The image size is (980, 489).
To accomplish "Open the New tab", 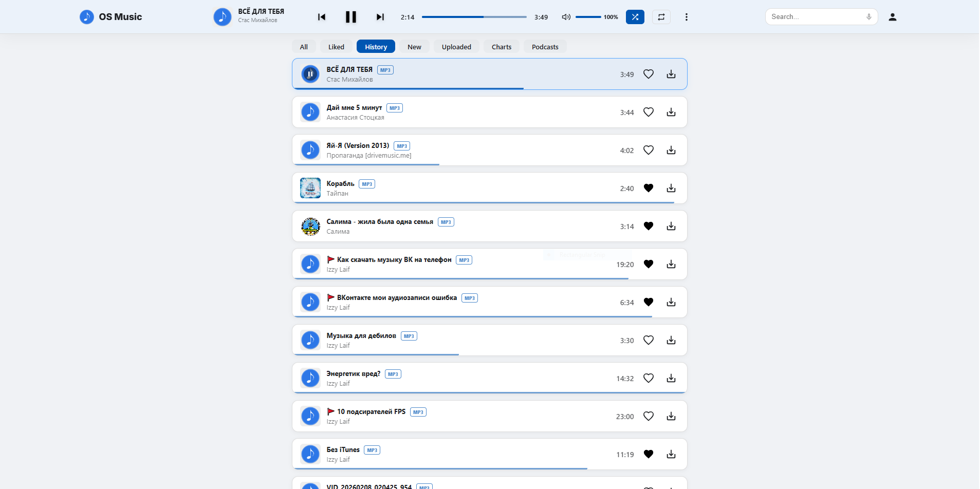I will point(414,47).
